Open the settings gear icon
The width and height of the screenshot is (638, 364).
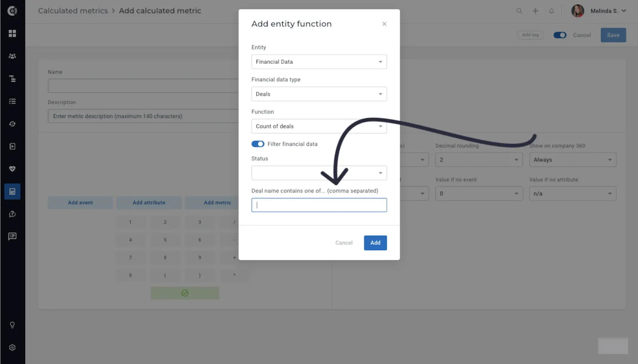12,348
